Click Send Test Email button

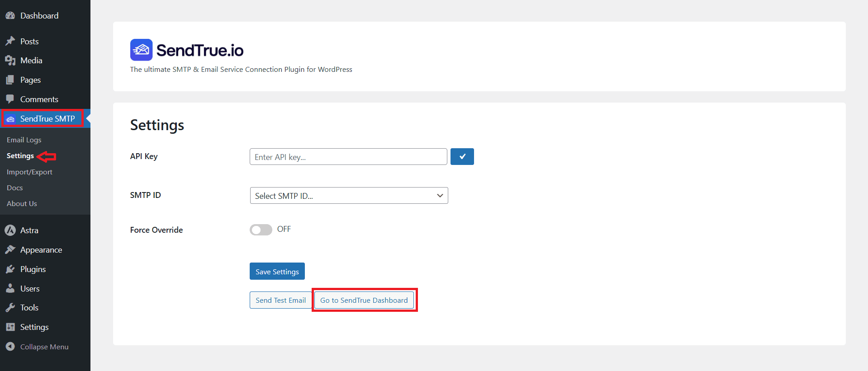pyautogui.click(x=280, y=300)
